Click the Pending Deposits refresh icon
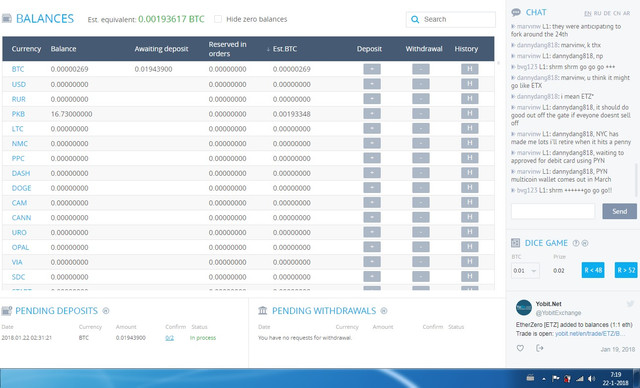 (106, 311)
